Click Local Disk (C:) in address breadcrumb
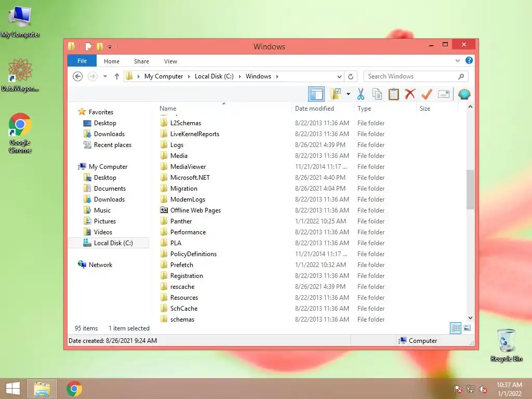532x399 pixels. point(214,76)
